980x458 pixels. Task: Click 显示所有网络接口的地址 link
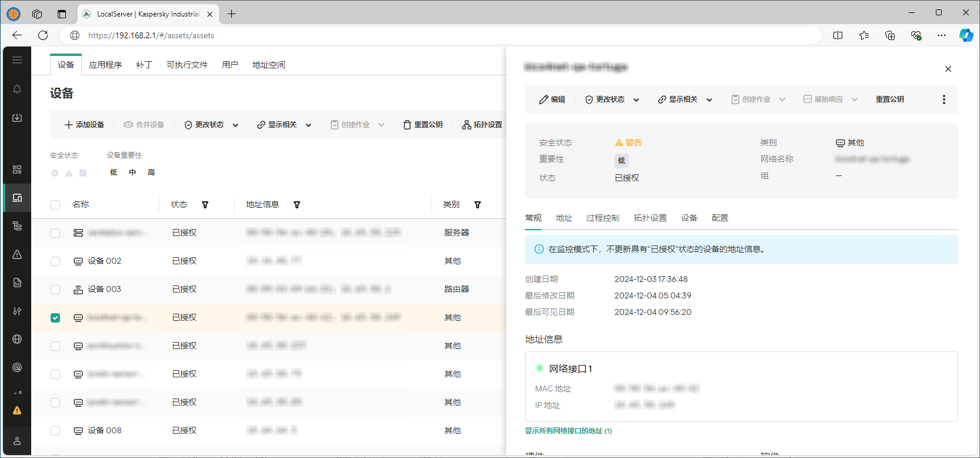[x=568, y=431]
